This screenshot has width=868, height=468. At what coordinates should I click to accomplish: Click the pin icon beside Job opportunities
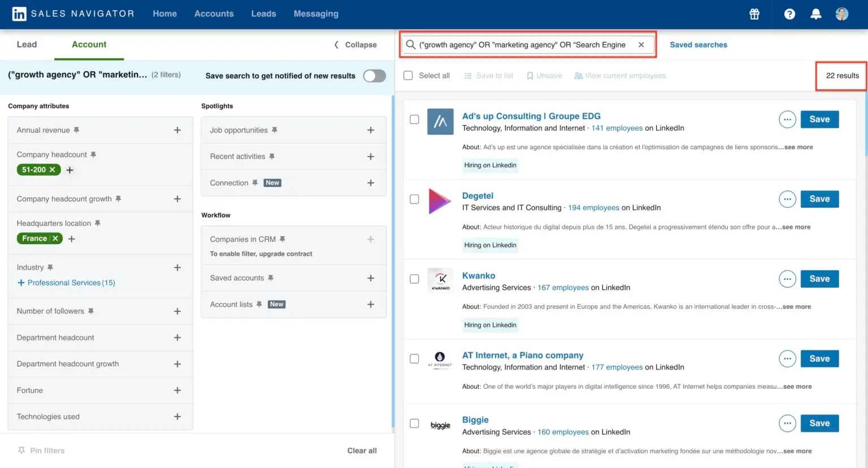[x=274, y=130]
